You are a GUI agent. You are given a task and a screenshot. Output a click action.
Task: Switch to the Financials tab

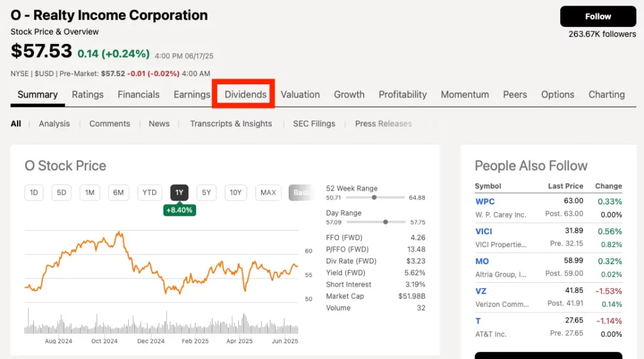point(138,94)
